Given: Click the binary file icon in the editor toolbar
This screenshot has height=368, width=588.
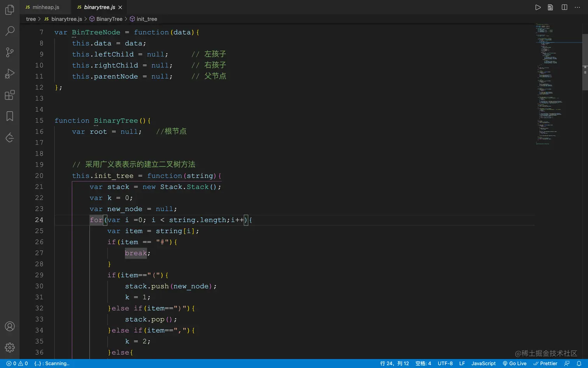Looking at the screenshot, I should pyautogui.click(x=550, y=7).
